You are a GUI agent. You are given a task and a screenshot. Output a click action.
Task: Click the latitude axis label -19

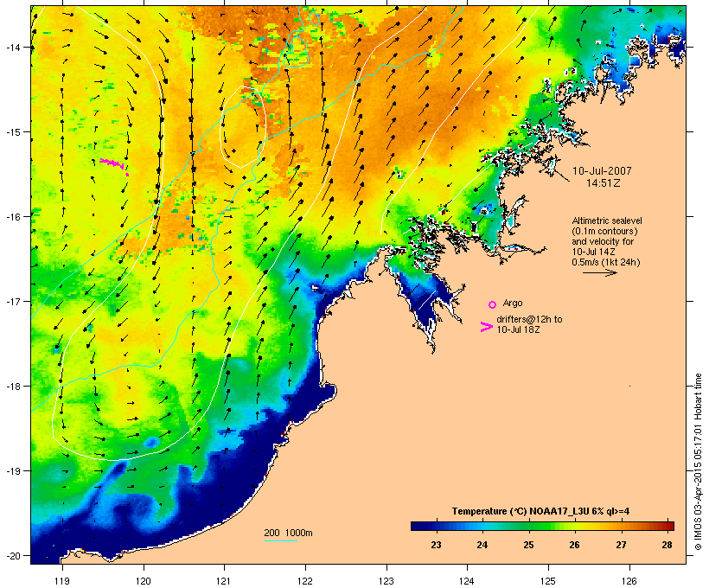pos(13,471)
